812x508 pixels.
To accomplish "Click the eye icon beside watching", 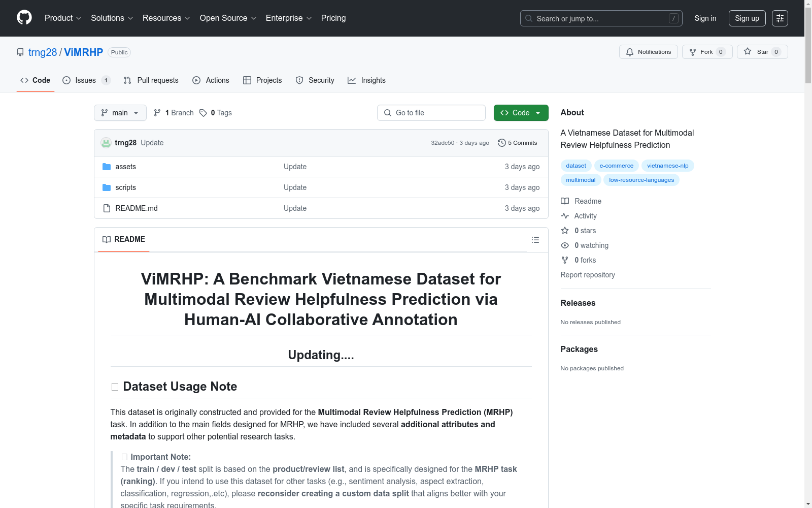I will coord(565,245).
